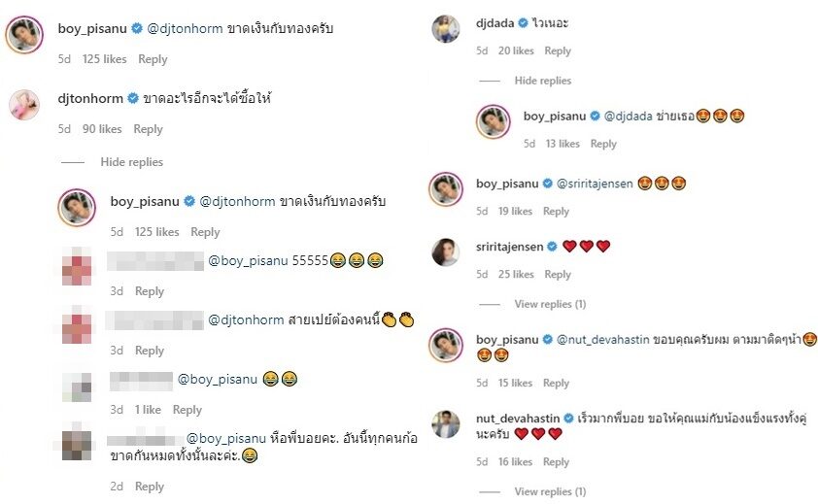Reply to the 1 like comment
Screen dimensions: 818x504
187,410
